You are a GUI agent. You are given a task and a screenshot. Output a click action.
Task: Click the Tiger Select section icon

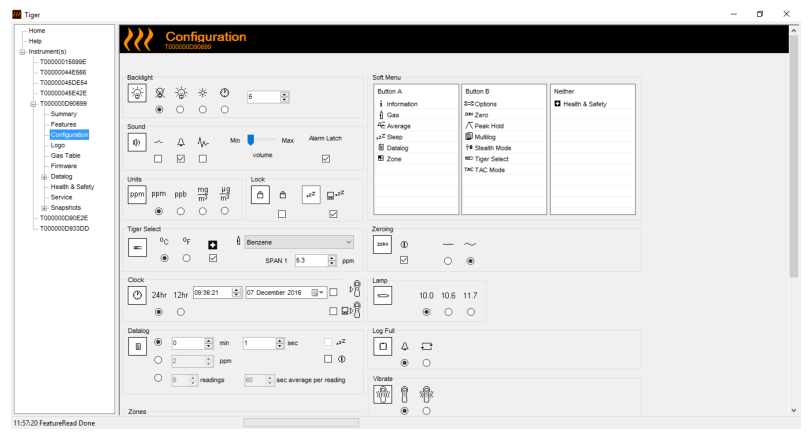(137, 247)
